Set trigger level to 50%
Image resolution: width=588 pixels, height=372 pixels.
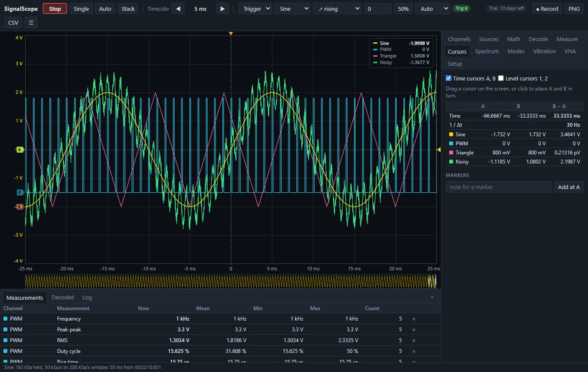[403, 9]
